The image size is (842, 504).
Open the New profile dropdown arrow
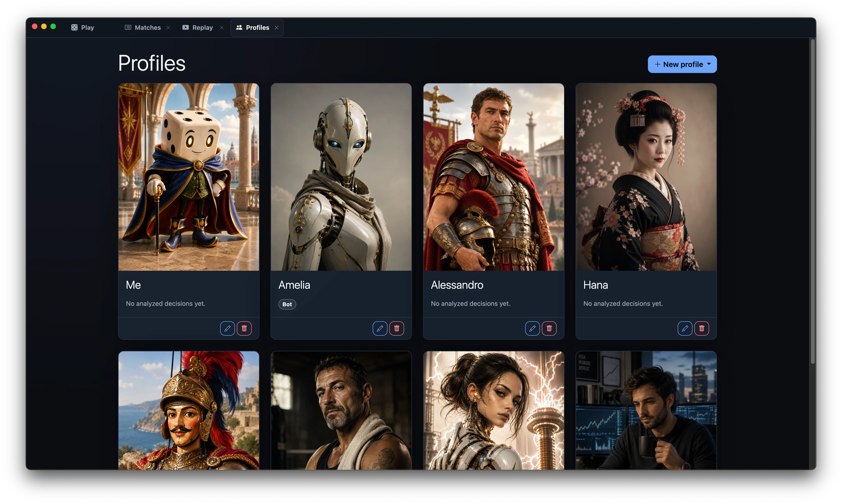(x=709, y=64)
